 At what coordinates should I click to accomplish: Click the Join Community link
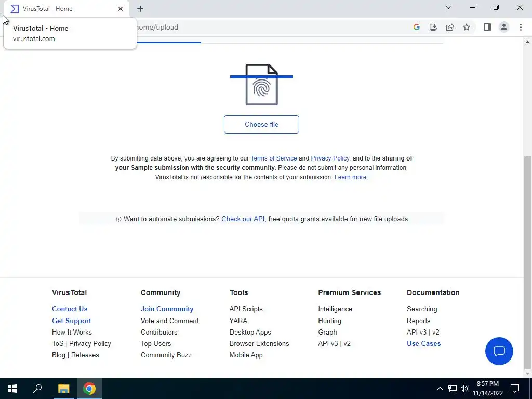point(167,309)
